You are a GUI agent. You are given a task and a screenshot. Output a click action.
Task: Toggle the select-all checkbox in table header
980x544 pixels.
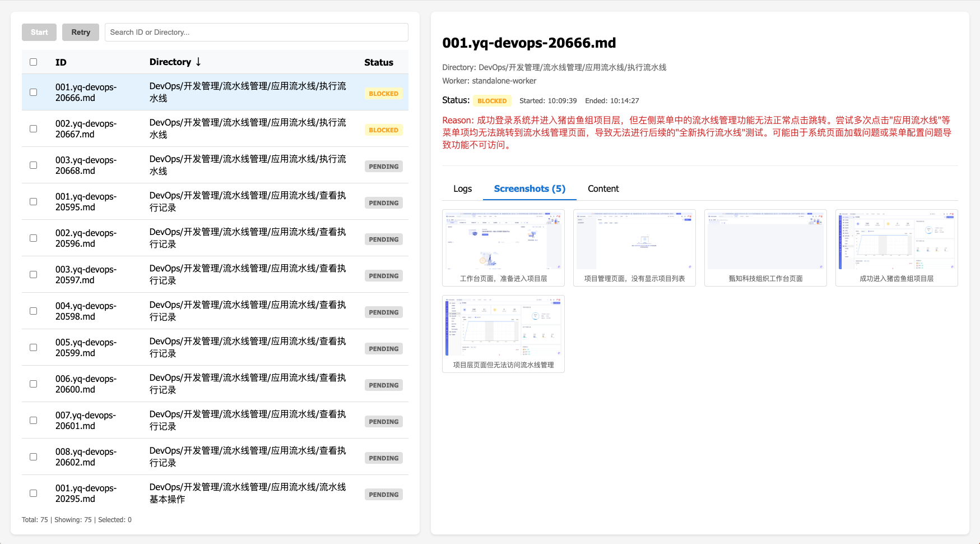point(34,62)
